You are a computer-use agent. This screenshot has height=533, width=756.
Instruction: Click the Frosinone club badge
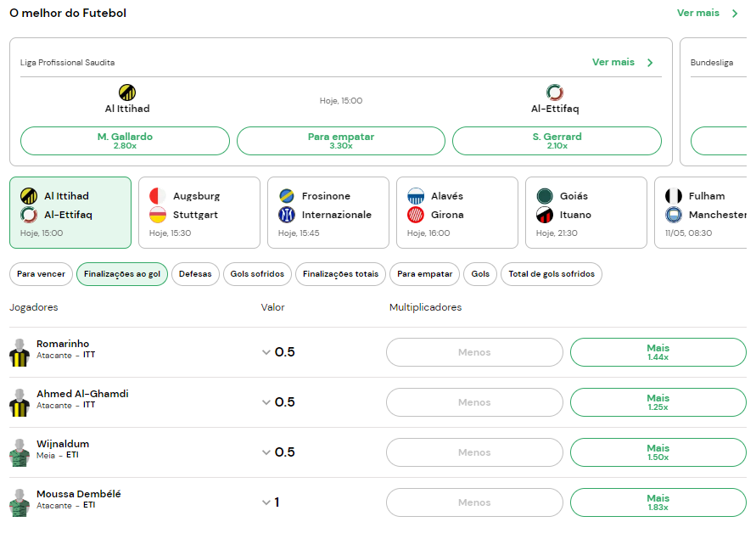coord(287,196)
